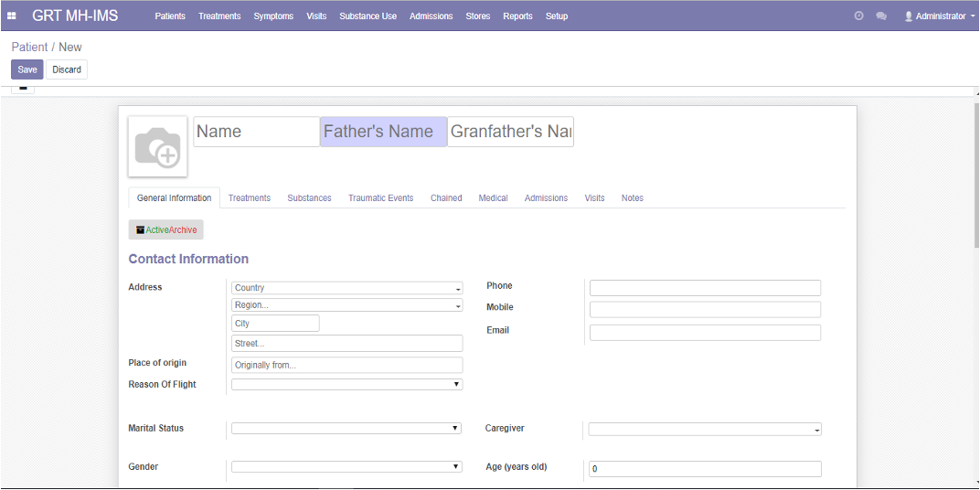The image size is (980, 490).
Task: Switch to the Notes tab
Action: click(x=633, y=198)
